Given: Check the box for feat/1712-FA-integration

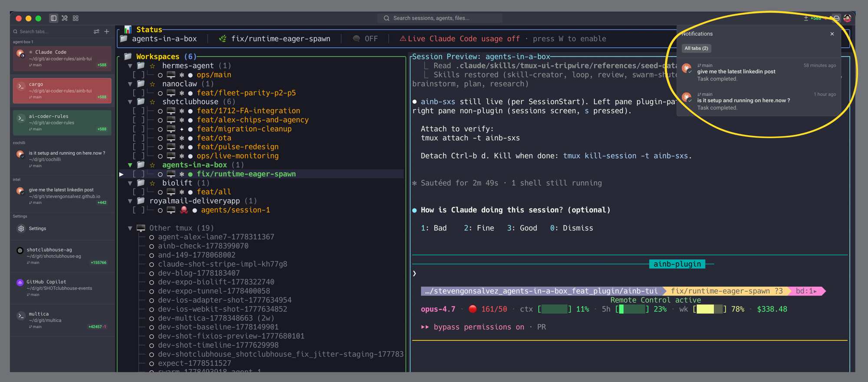Looking at the screenshot, I should click(x=138, y=111).
